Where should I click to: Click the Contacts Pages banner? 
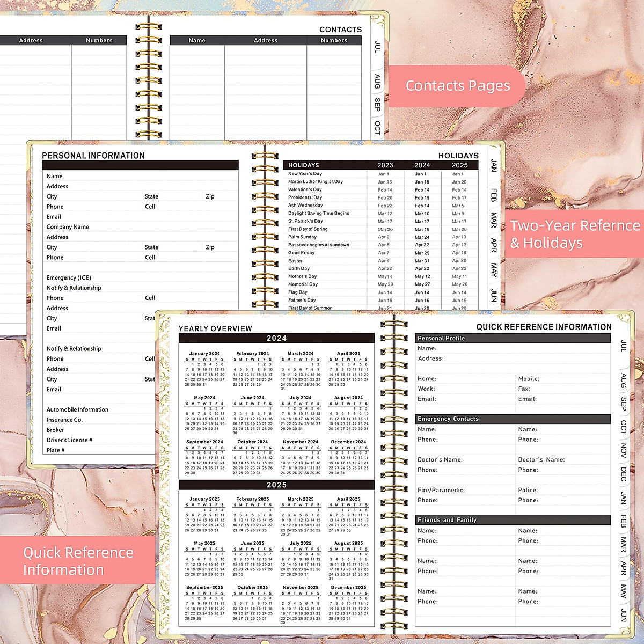click(x=458, y=85)
